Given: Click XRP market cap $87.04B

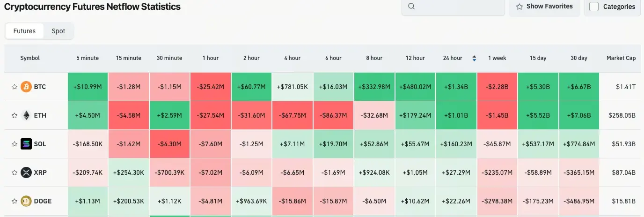Looking at the screenshot, I should pyautogui.click(x=623, y=172).
